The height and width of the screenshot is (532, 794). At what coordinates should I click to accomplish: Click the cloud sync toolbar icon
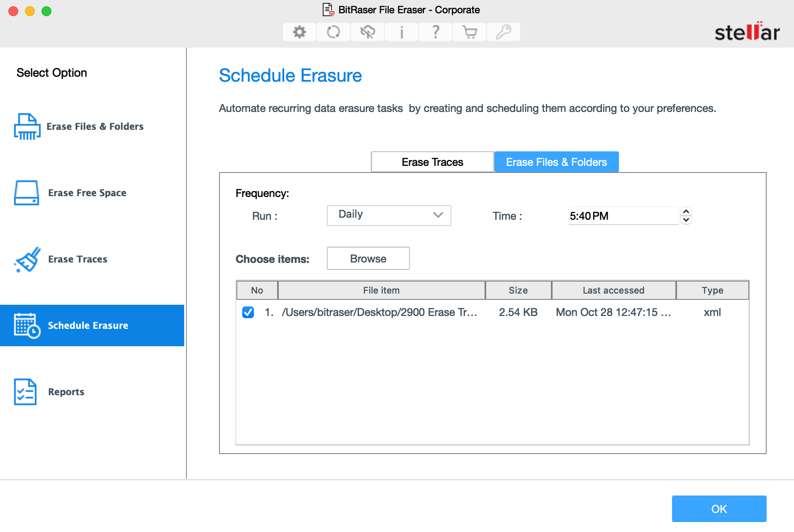click(368, 32)
